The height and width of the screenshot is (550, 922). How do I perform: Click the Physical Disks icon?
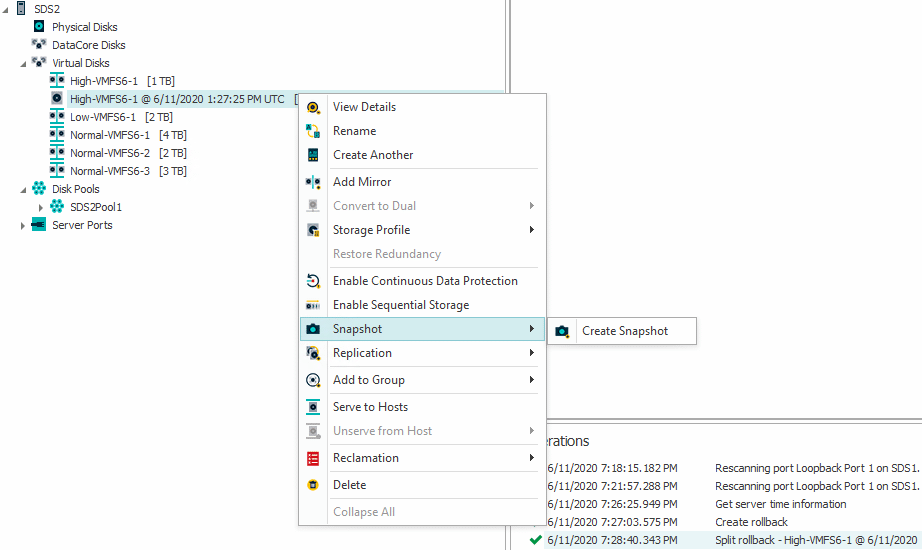click(x=39, y=26)
